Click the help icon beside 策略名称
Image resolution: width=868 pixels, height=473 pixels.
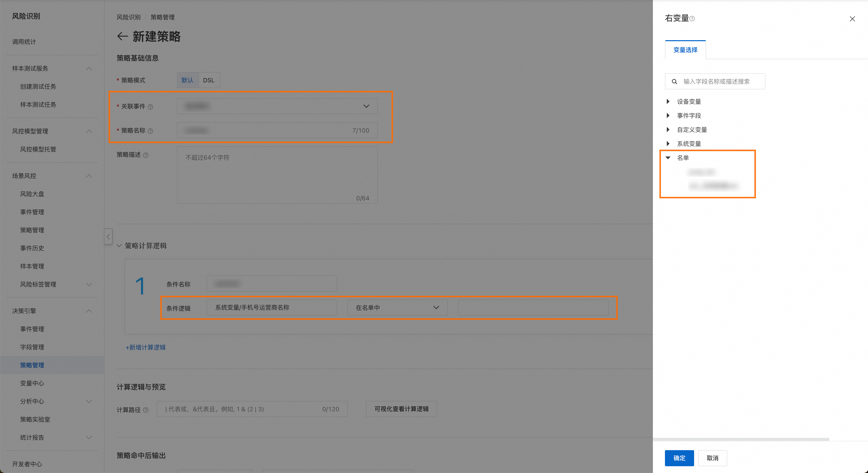click(x=151, y=131)
